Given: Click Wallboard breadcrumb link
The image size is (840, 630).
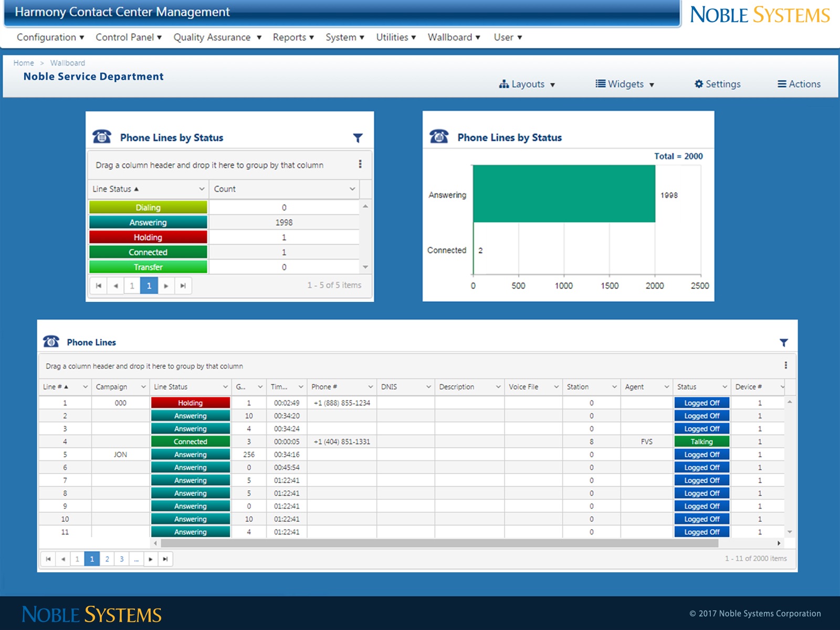Looking at the screenshot, I should [68, 63].
